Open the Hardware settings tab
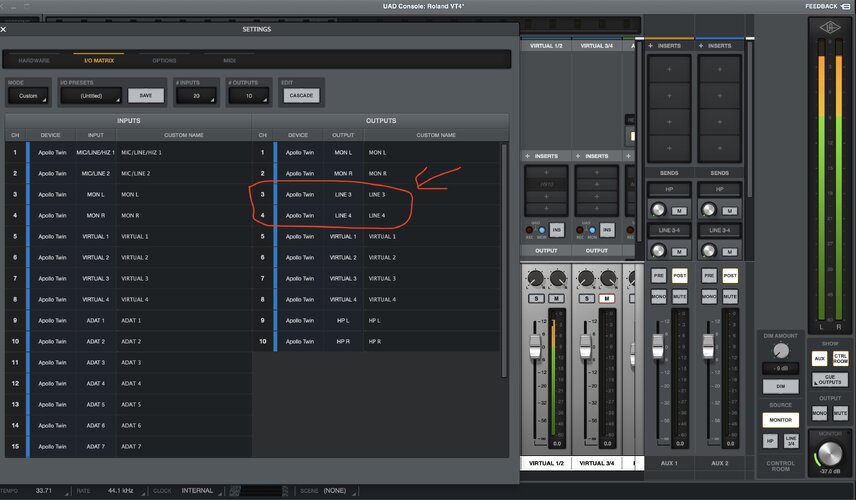Viewport: 856px width, 500px height. pos(34,61)
